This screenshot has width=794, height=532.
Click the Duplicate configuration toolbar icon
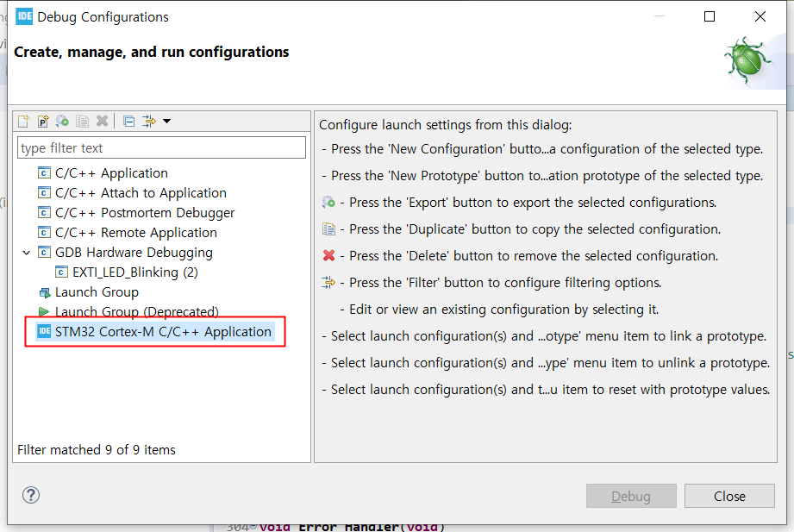tap(82, 121)
